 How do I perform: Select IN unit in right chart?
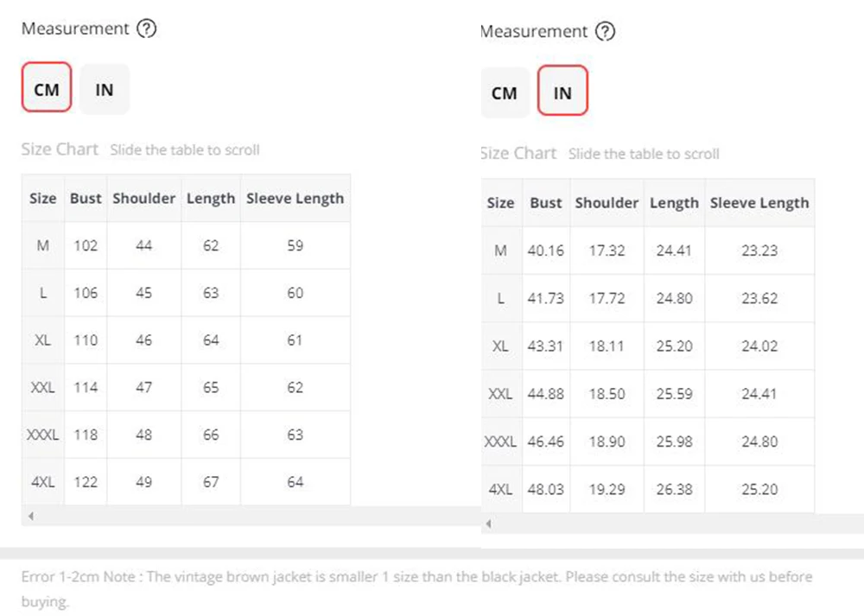tap(562, 91)
